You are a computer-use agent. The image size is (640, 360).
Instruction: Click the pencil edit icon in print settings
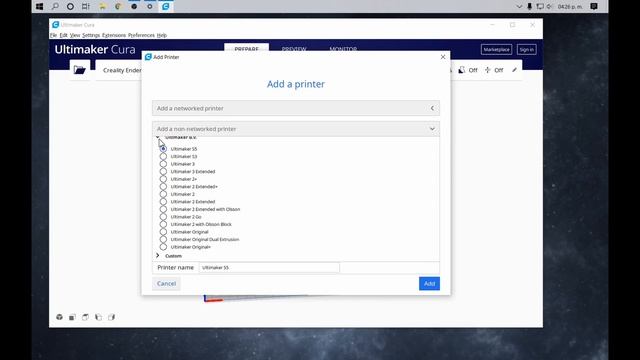(514, 70)
